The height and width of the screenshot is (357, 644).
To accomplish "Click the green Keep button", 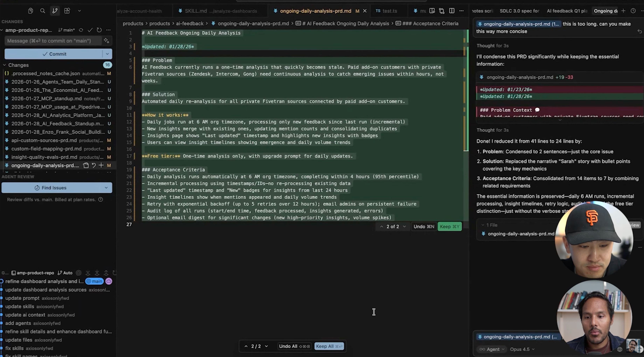I will point(449,227).
